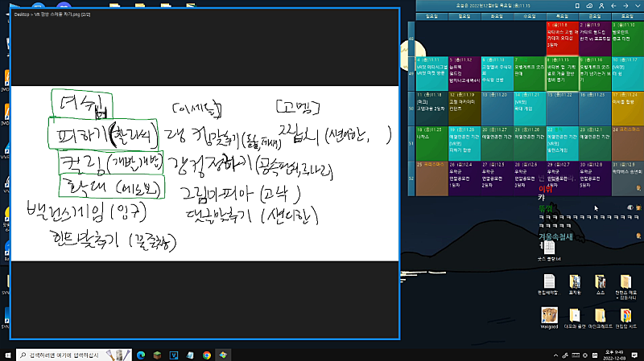Screen dimensions: 644x361
Task: Select the Minecraft folder desktop icon
Action: tap(600, 318)
